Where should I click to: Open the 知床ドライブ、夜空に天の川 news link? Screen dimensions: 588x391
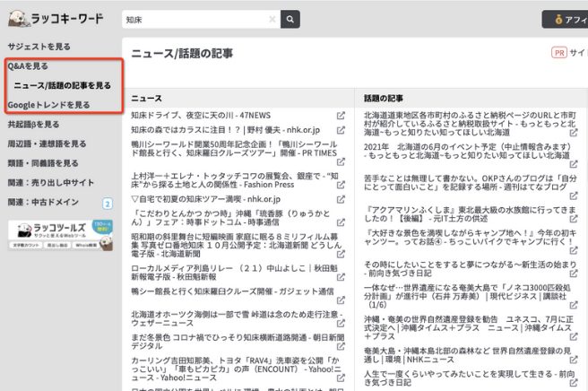click(201, 116)
